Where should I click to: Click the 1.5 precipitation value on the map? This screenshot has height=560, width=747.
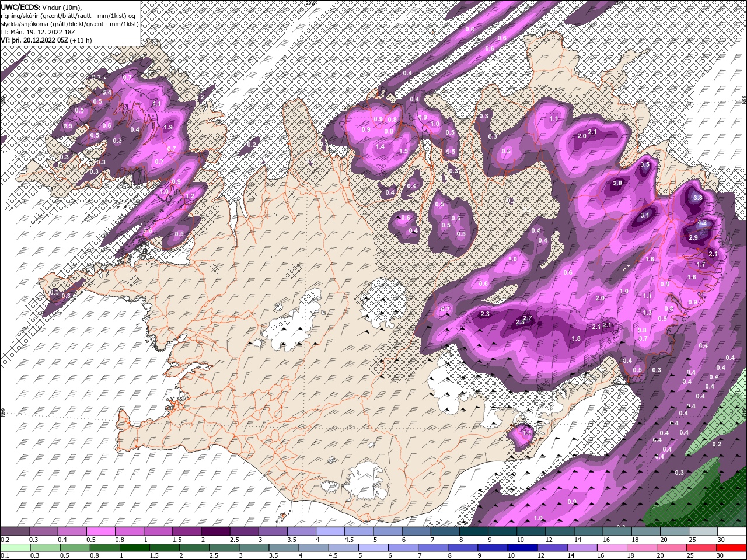(x=403, y=151)
